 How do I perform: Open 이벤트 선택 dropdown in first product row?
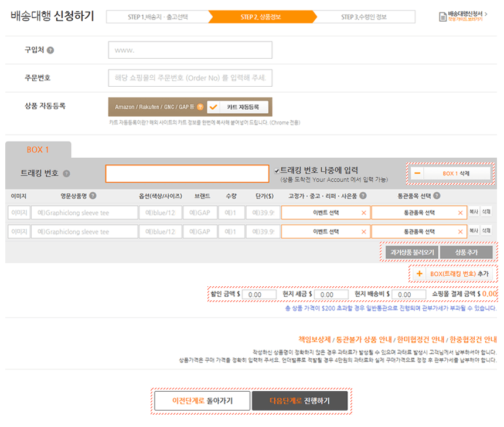(325, 212)
